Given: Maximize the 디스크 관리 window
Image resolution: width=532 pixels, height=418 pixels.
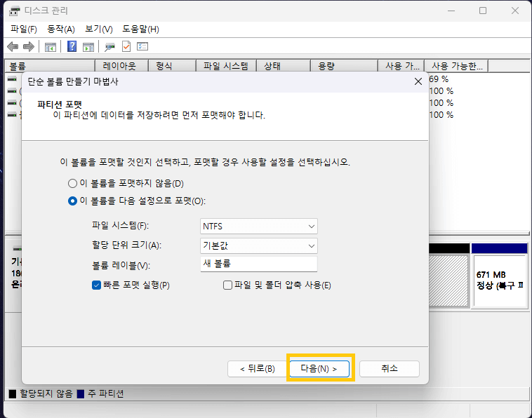Looking at the screenshot, I should click(x=483, y=11).
